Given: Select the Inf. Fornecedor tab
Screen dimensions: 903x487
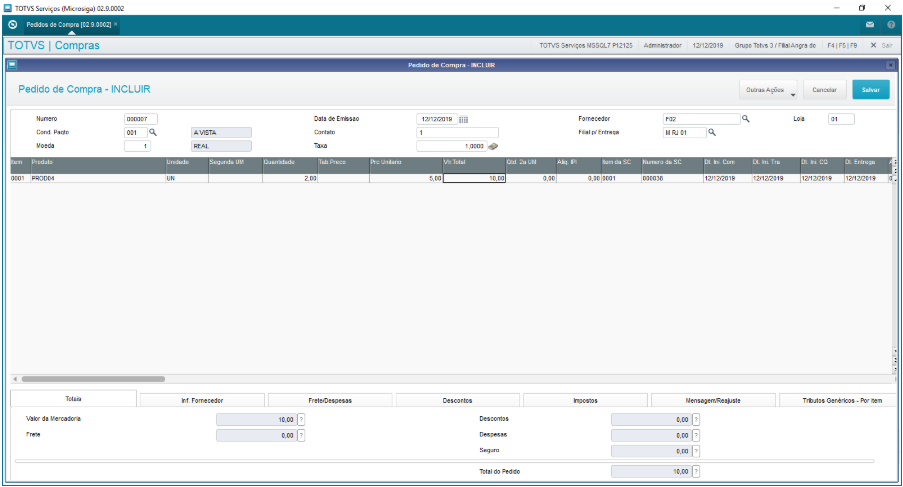Looking at the screenshot, I should pos(202,400).
